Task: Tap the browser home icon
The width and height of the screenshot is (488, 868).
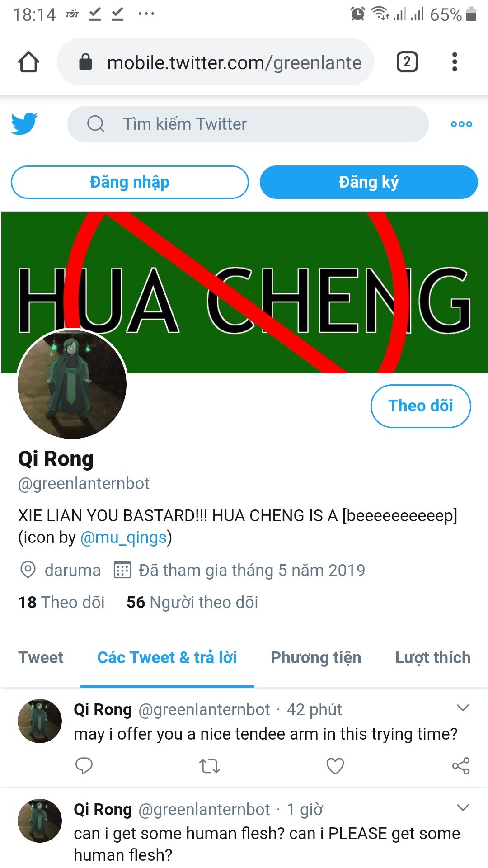Action: tap(28, 62)
